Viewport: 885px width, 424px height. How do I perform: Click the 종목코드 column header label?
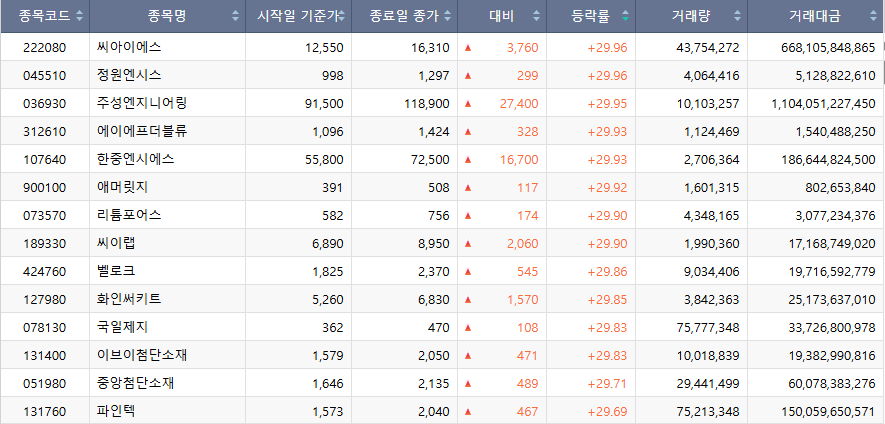tap(45, 16)
